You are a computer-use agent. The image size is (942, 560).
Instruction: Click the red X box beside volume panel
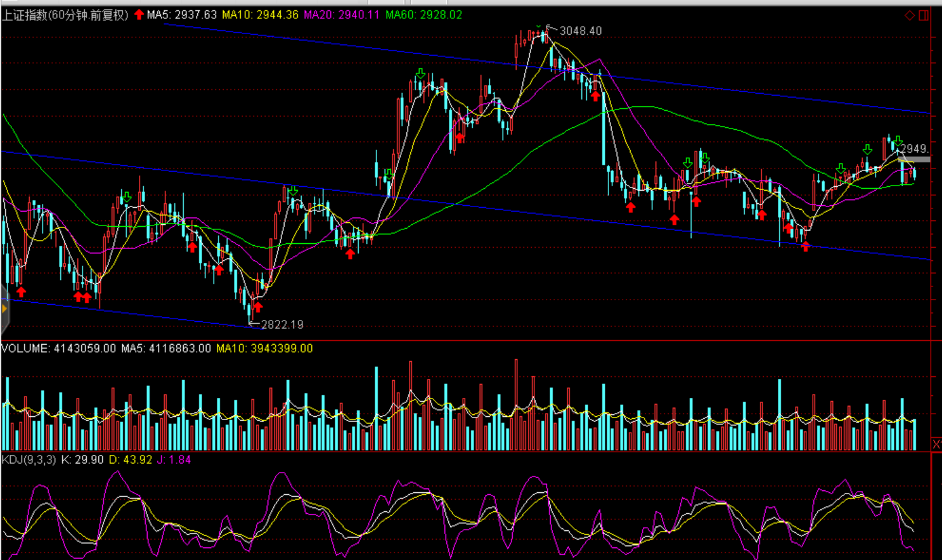pyautogui.click(x=936, y=444)
